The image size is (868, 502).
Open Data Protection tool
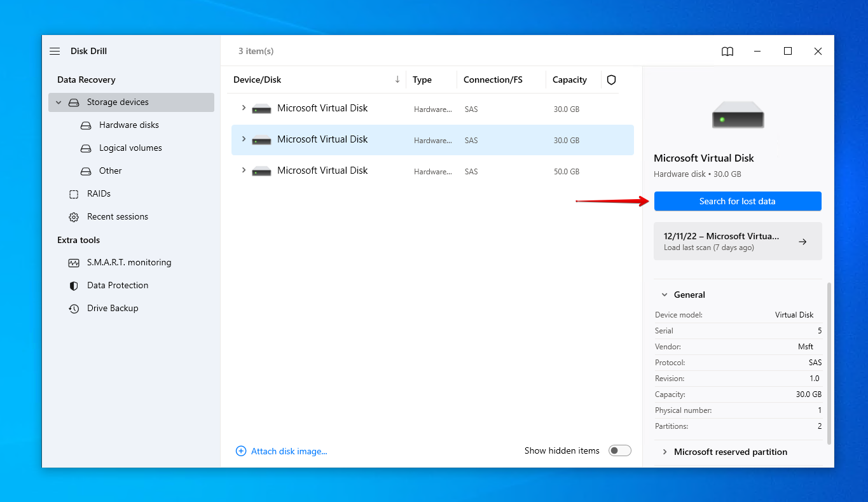point(118,286)
